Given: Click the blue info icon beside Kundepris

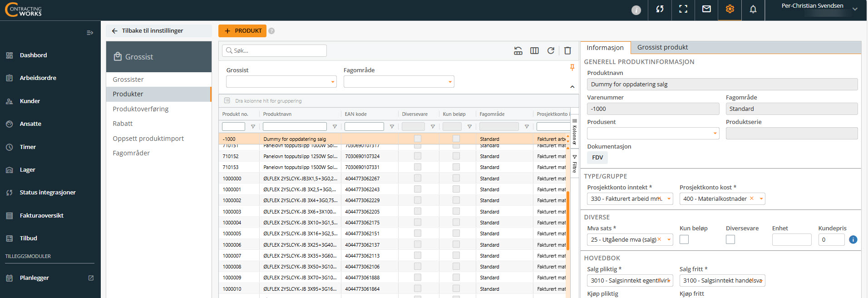Looking at the screenshot, I should click(x=853, y=239).
